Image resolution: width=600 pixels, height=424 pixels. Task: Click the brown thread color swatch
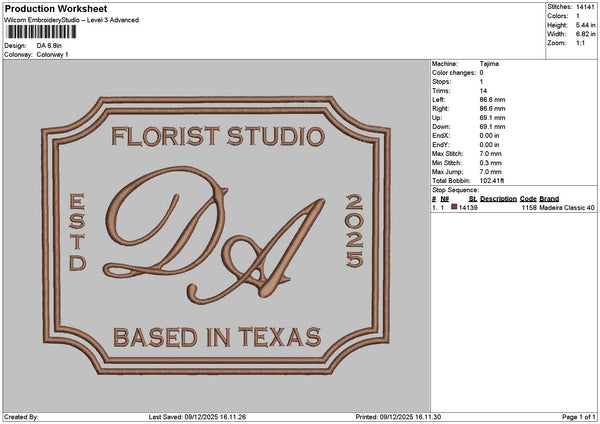[455, 207]
